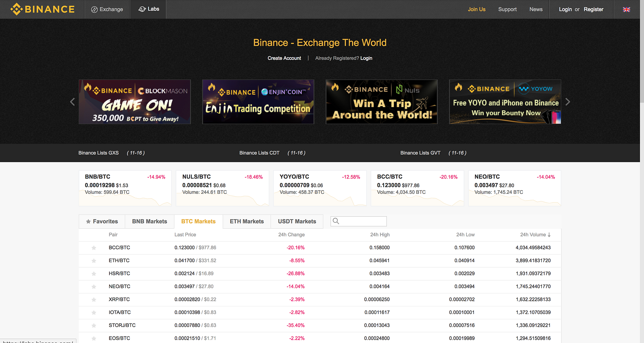Screen dimensions: 644x343
Task: Open the Exchange menu
Action: click(107, 9)
